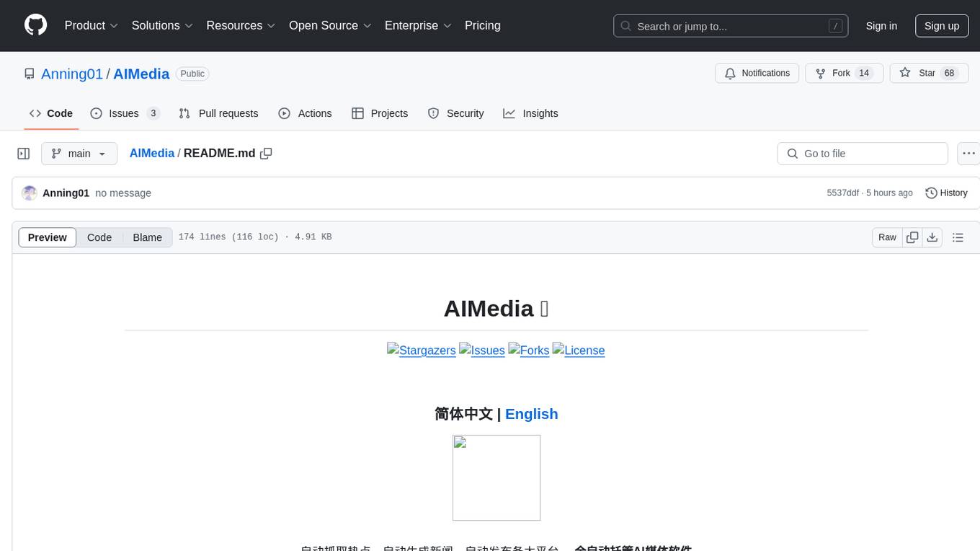Focus the Go to file field

(x=863, y=154)
